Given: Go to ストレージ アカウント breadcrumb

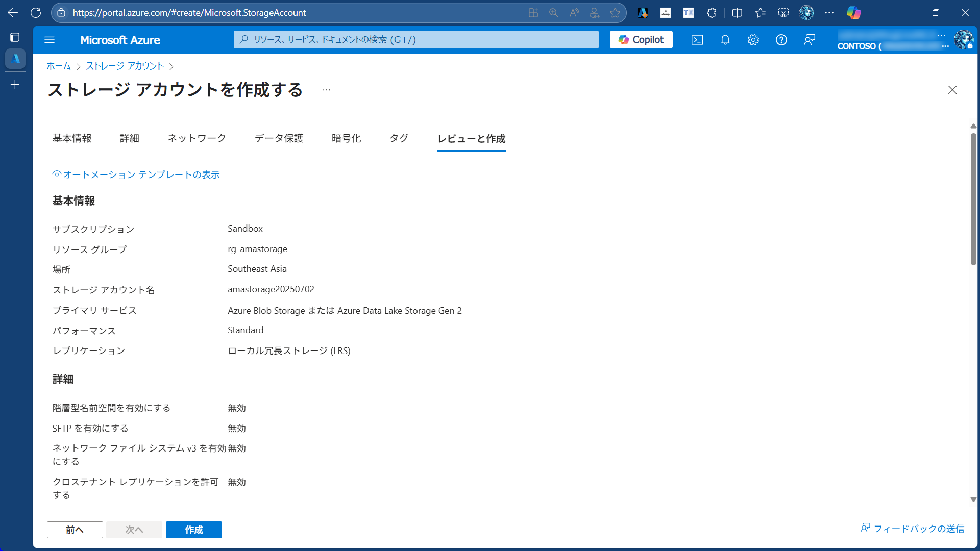Looking at the screenshot, I should 125,66.
